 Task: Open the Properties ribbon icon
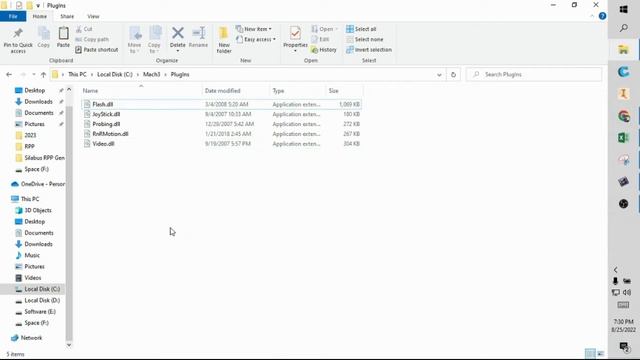[295, 33]
